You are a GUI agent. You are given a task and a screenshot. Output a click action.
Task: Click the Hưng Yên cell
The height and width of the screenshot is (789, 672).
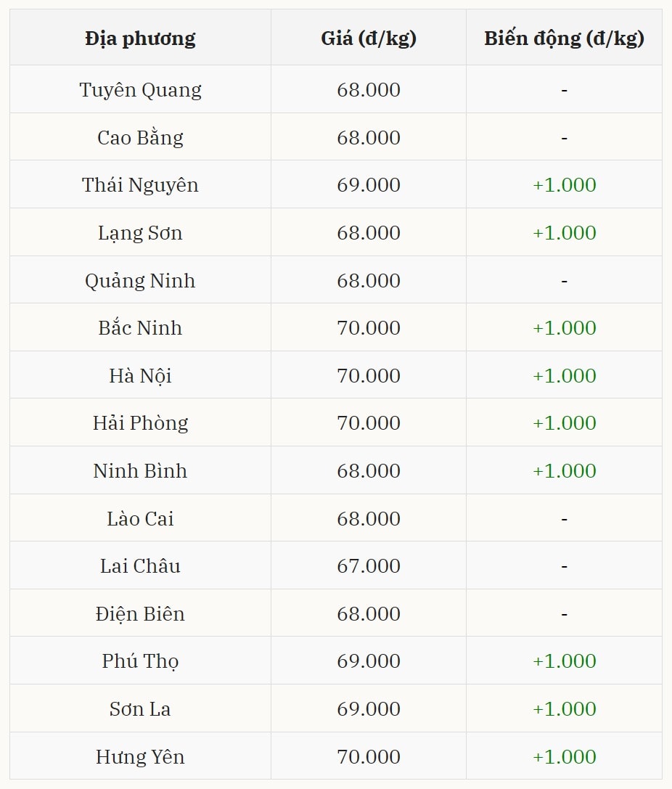140,757
